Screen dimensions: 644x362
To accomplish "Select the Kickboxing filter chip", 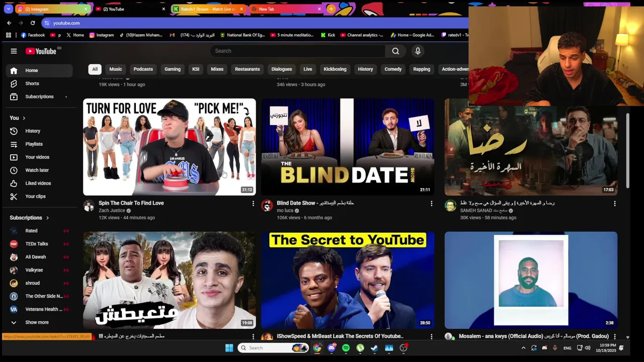I will pyautogui.click(x=335, y=69).
